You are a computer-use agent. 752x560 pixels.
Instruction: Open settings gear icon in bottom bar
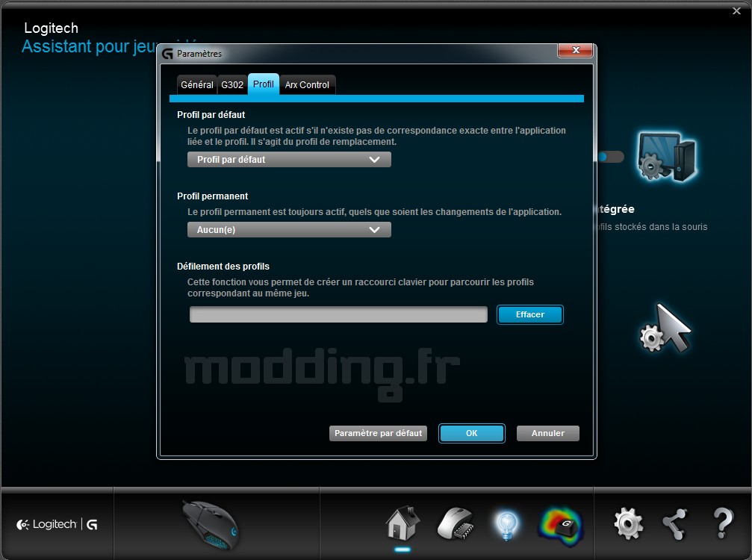628,523
